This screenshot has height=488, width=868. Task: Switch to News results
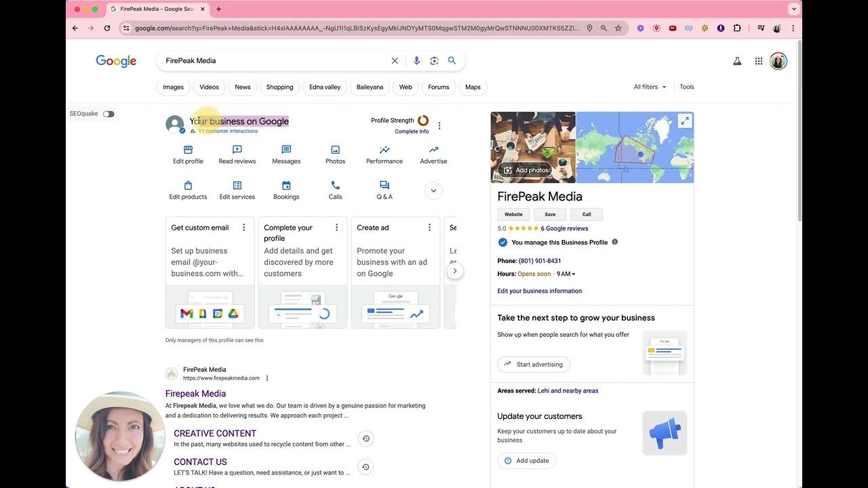coord(243,87)
